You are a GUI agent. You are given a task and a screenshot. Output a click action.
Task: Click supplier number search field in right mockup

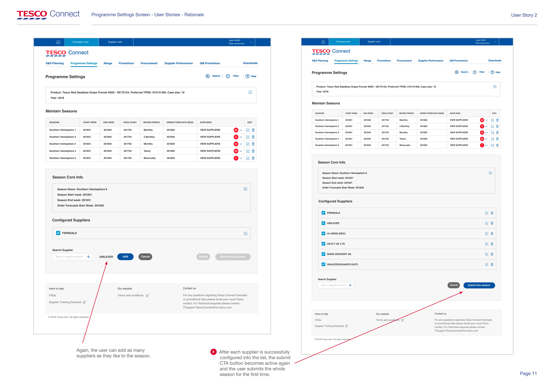(x=333, y=285)
